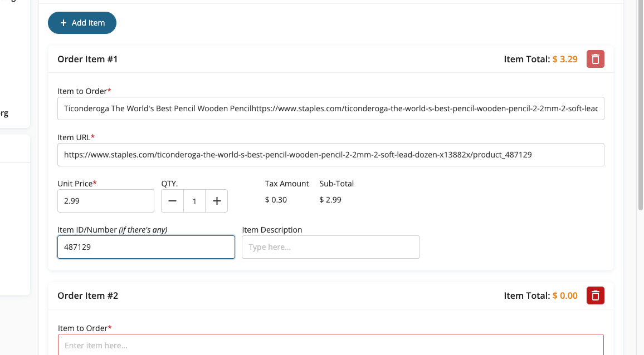644x355 pixels.
Task: Click the Unit Price label
Action: coord(77,184)
